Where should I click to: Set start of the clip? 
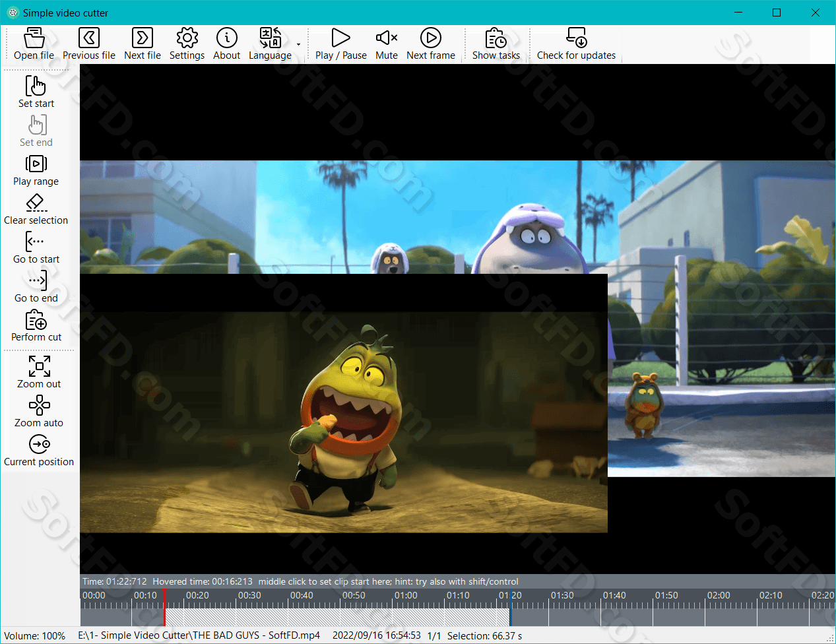(36, 92)
